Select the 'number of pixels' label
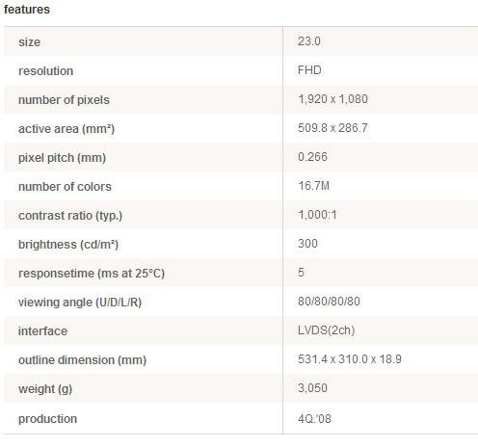Viewport: 478px width, 448px height. pos(64,100)
